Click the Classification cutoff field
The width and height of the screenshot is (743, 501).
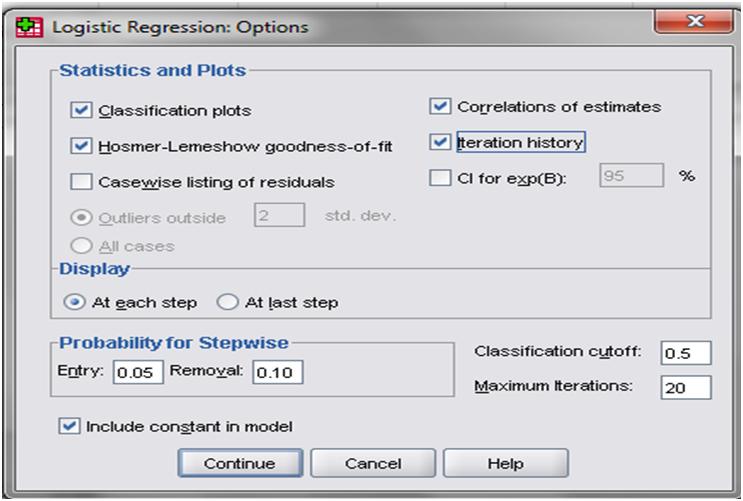pos(686,353)
